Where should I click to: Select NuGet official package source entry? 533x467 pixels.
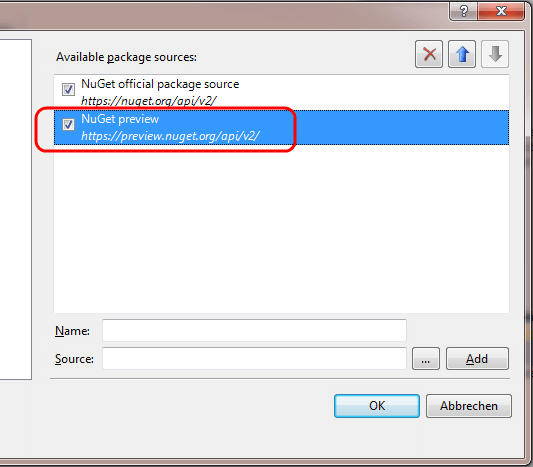coord(281,92)
